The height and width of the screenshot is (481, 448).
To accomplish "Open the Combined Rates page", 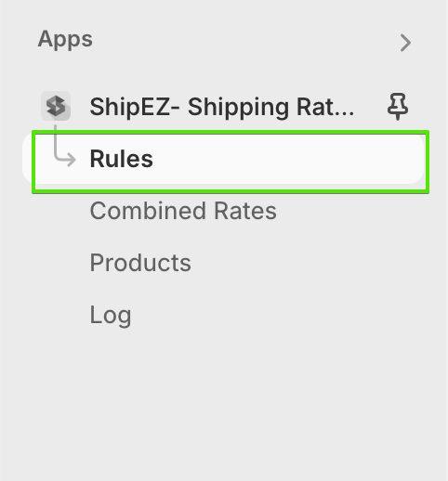I will click(x=183, y=211).
